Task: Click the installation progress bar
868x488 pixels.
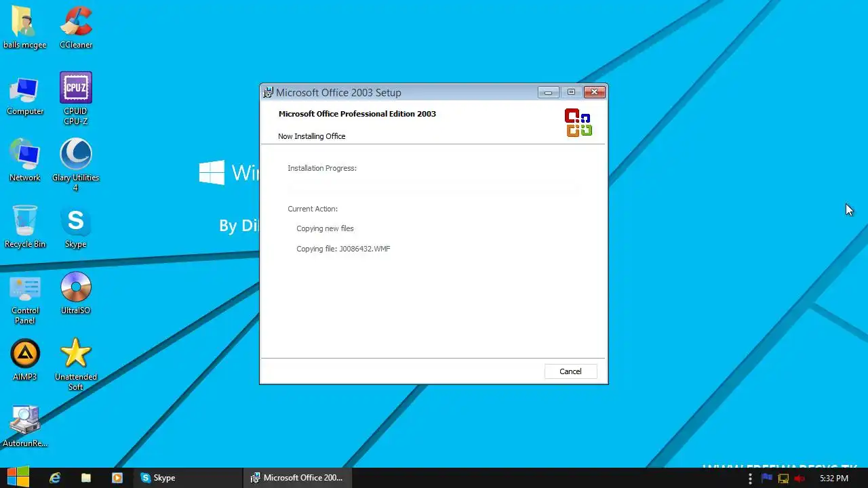Action: (x=433, y=188)
